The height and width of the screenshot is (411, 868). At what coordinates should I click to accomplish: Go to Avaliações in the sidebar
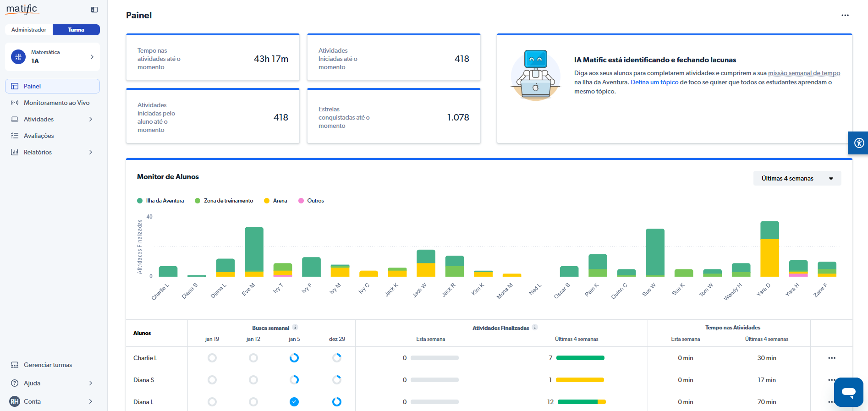(x=38, y=136)
